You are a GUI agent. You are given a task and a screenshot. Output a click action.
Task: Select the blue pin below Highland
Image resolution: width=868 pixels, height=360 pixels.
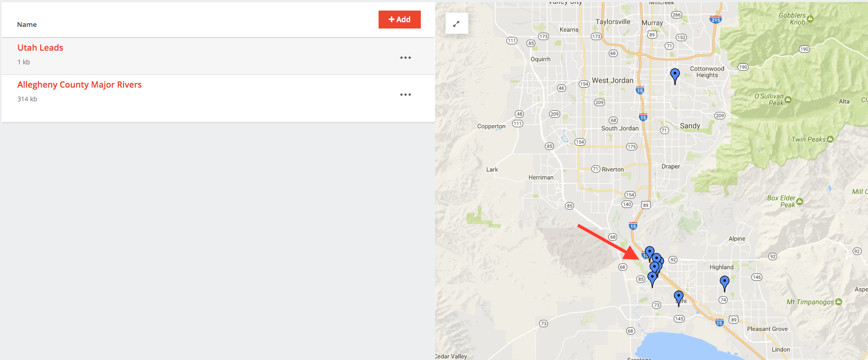[725, 283]
